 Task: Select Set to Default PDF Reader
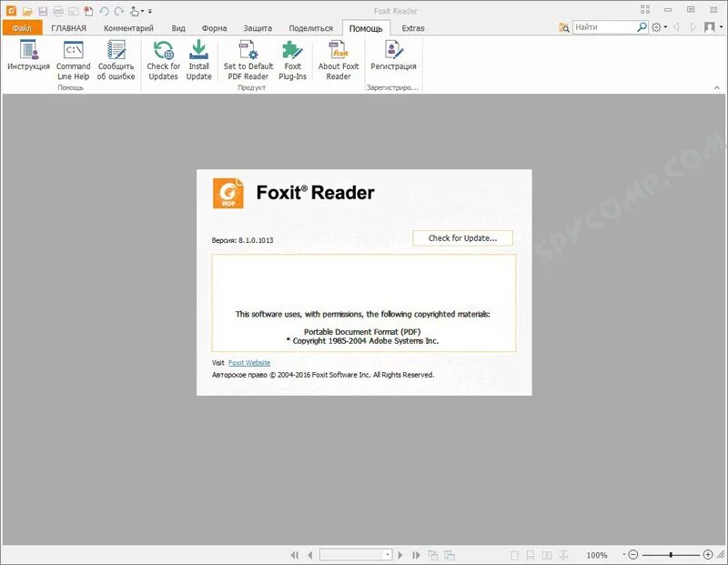247,62
